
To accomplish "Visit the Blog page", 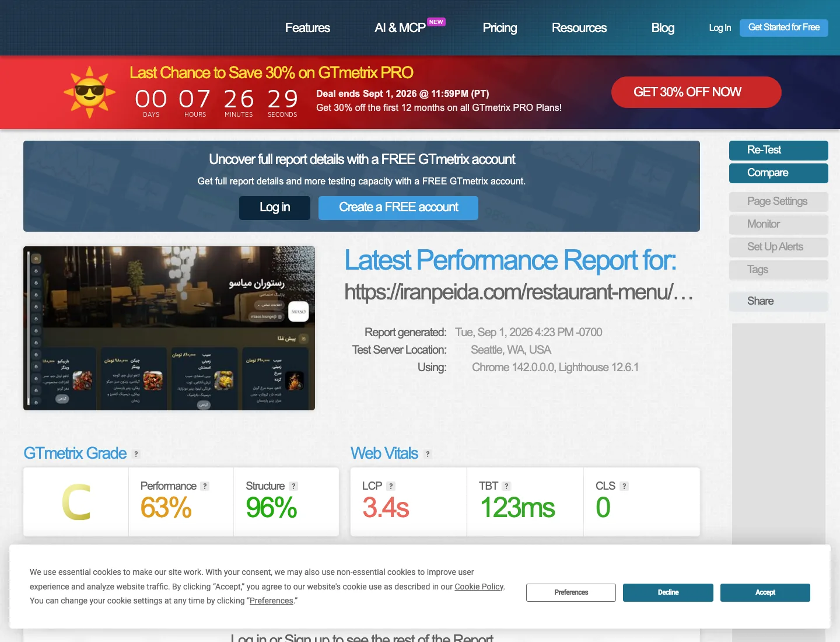I will (x=663, y=28).
